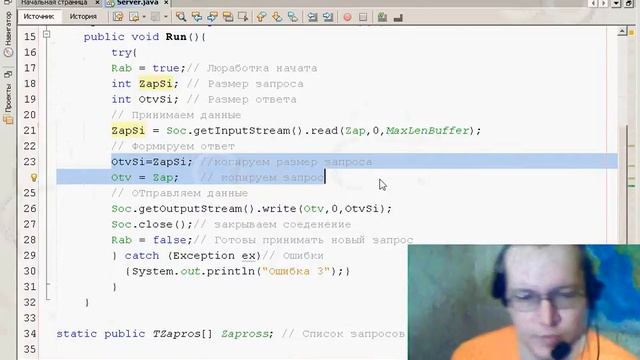The height and width of the screenshot is (360, 640).
Task: Click the "Ошибка 3" string literal
Action: [x=296, y=271]
